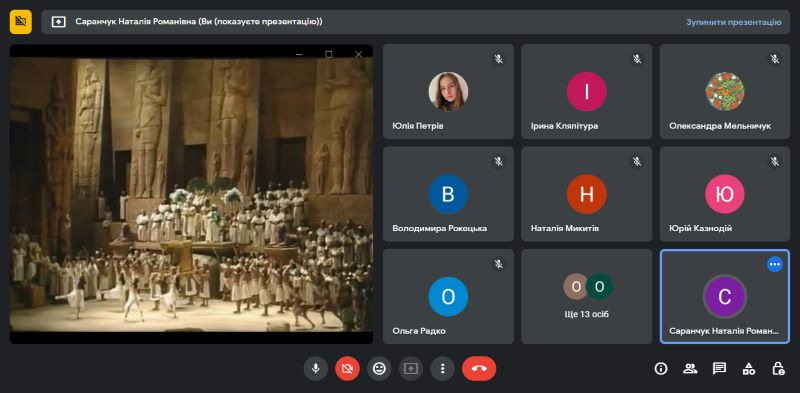Click the muted mic icon on Юлія Петрів tile
The height and width of the screenshot is (393, 800).
(498, 59)
